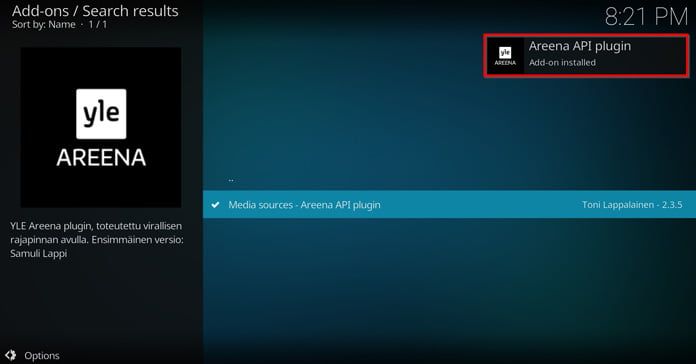Click the 'Add-ons / Search results' heading
Viewport: 696px width, 364px height.
click(x=95, y=11)
